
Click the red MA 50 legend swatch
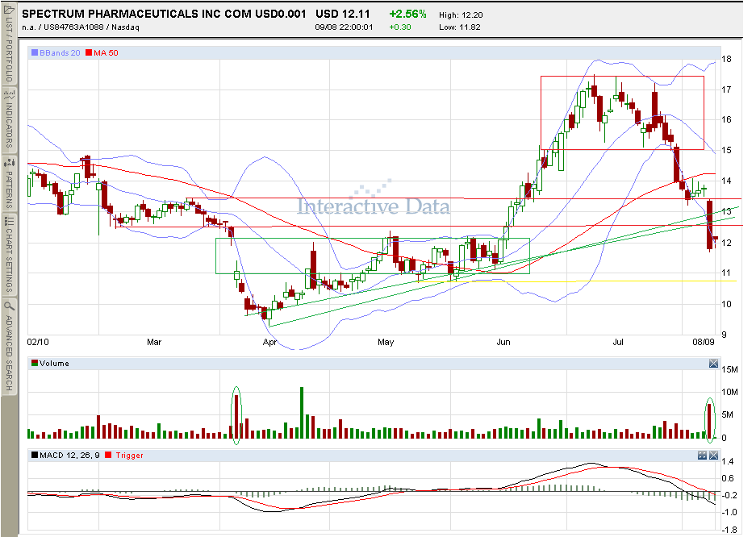click(x=89, y=52)
